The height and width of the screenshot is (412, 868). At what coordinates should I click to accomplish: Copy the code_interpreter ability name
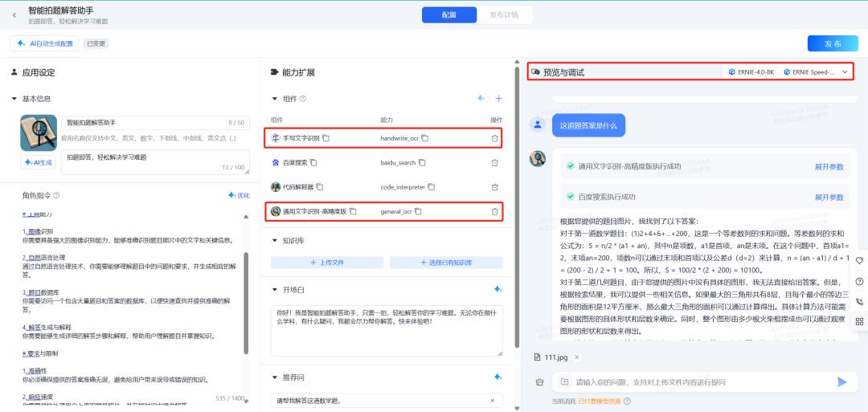pyautogui.click(x=432, y=187)
